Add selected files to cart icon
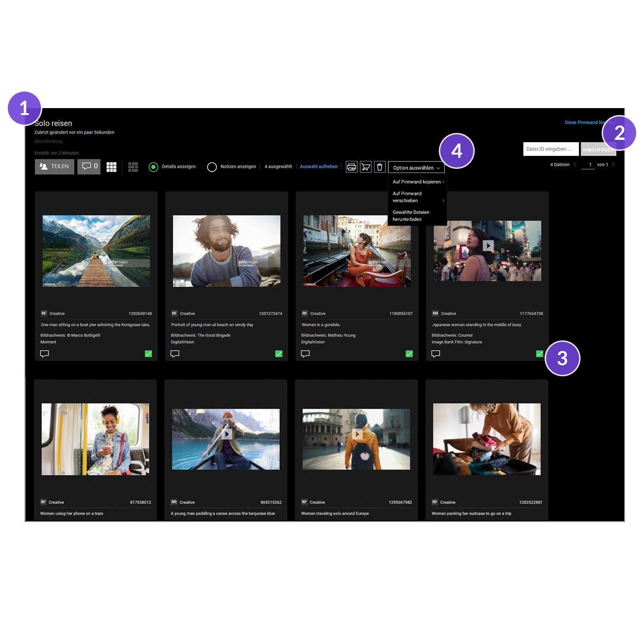The width and height of the screenshot is (644, 644). tap(366, 167)
